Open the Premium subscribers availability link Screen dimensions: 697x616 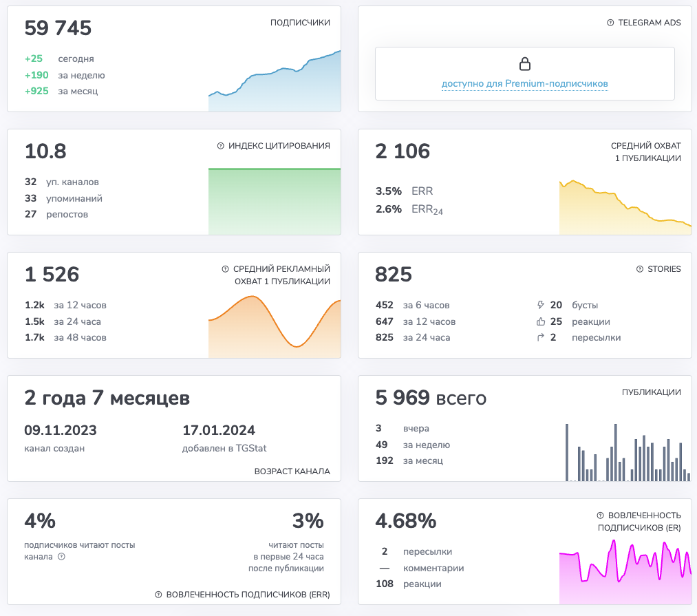524,83
